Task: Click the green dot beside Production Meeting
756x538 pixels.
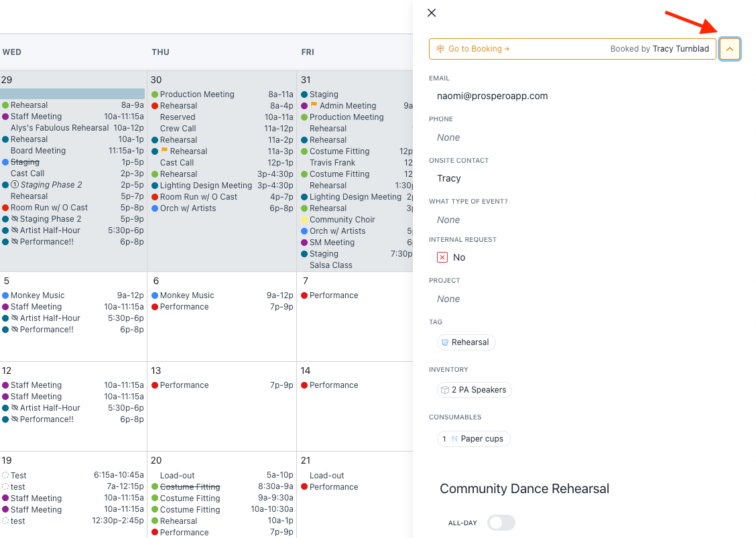Action: pos(154,94)
